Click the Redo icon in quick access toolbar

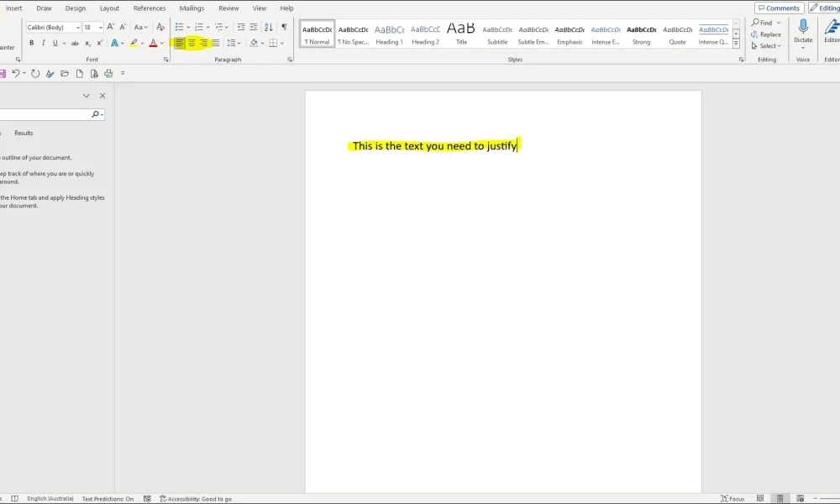(35, 73)
